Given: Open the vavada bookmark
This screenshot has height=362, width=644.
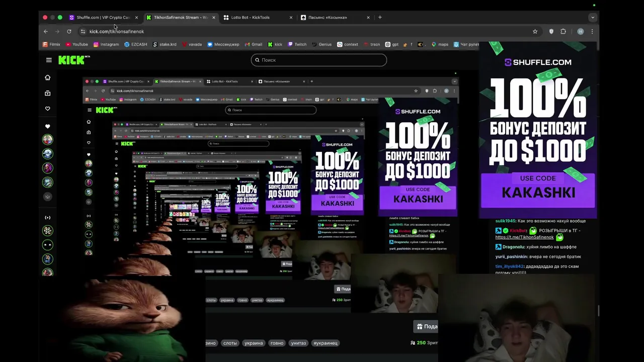Looking at the screenshot, I should point(192,44).
